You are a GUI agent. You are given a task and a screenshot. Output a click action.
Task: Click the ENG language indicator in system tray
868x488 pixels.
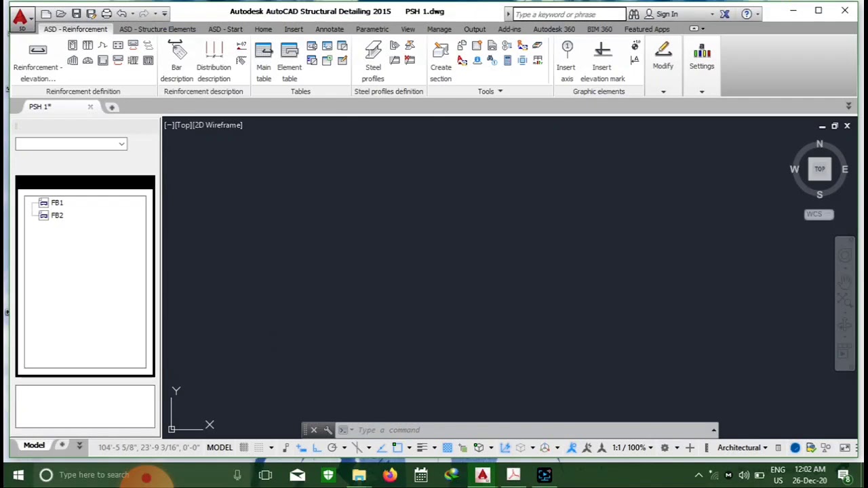pyautogui.click(x=778, y=474)
